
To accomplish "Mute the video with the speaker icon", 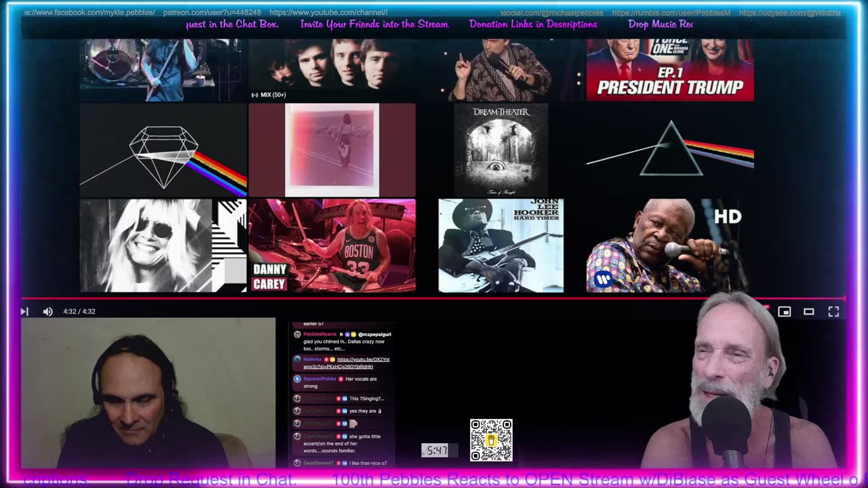I will click(x=47, y=311).
